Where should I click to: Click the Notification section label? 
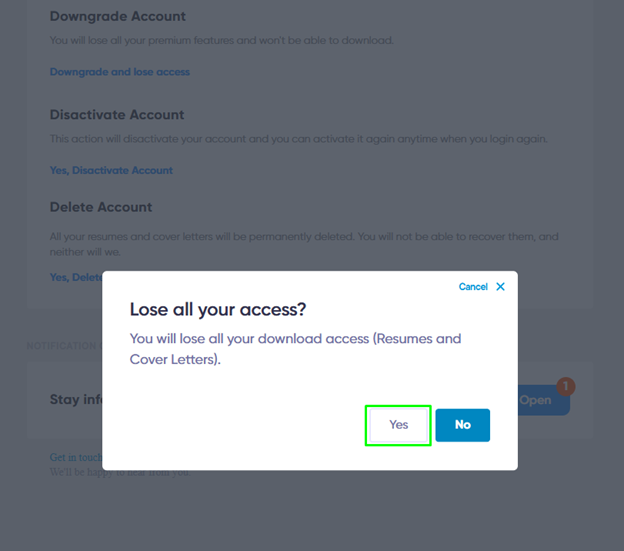coord(62,346)
